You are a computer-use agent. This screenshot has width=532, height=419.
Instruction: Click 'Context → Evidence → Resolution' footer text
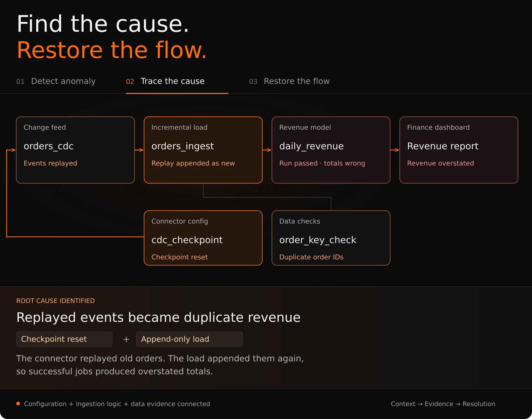pos(443,404)
